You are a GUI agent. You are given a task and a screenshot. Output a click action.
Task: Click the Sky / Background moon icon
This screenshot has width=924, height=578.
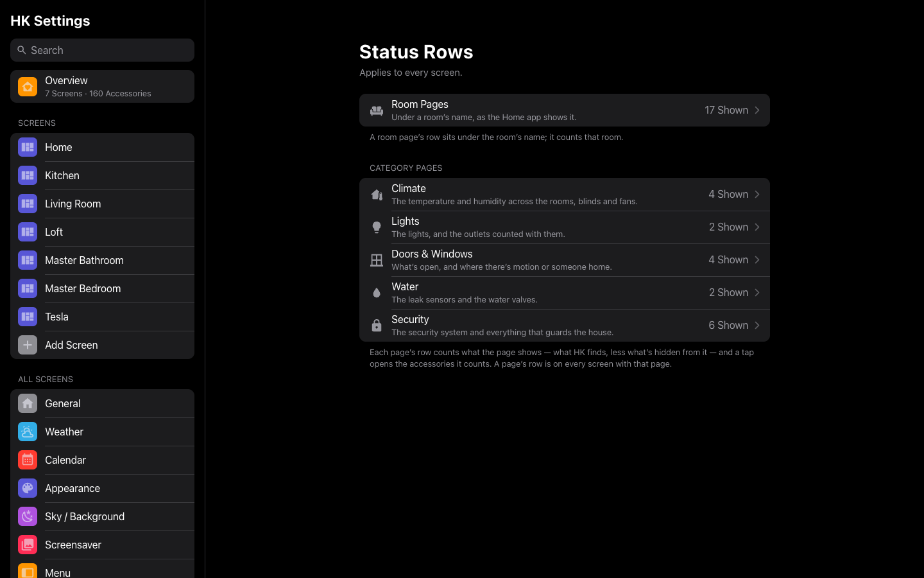click(28, 516)
